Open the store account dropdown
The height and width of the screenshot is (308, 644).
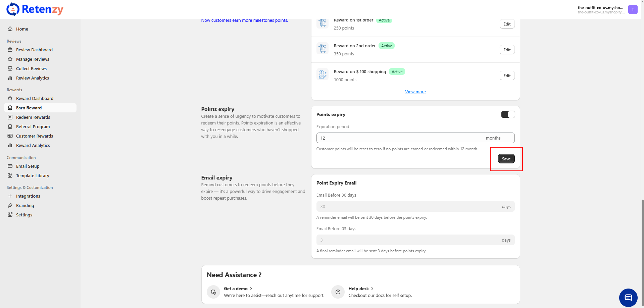pyautogui.click(x=600, y=9)
